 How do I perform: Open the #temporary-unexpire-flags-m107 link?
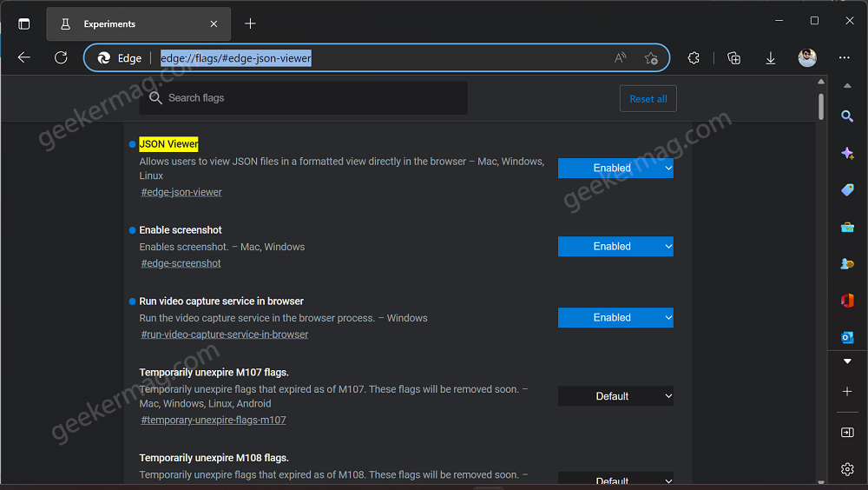[214, 420]
